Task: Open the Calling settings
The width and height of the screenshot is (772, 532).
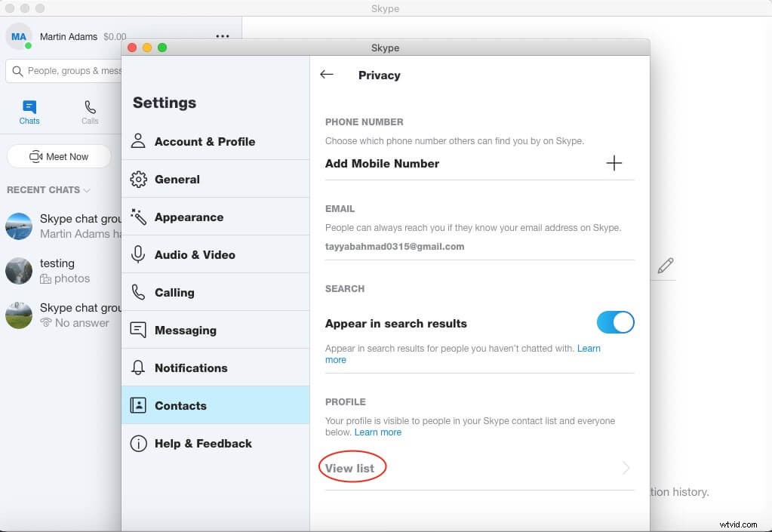Action: [x=174, y=292]
